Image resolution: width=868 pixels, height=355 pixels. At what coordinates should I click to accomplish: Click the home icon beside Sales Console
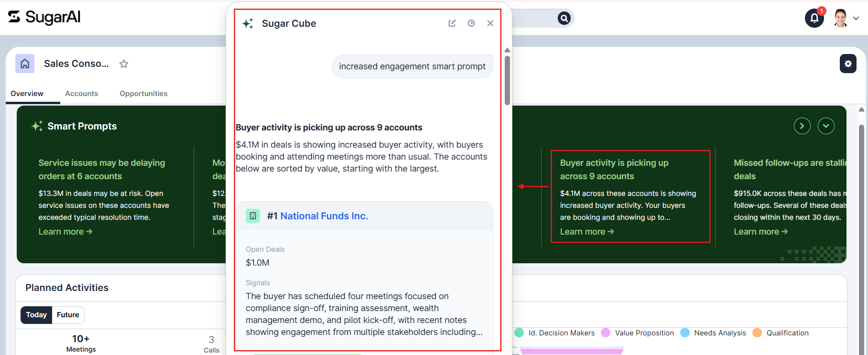25,64
